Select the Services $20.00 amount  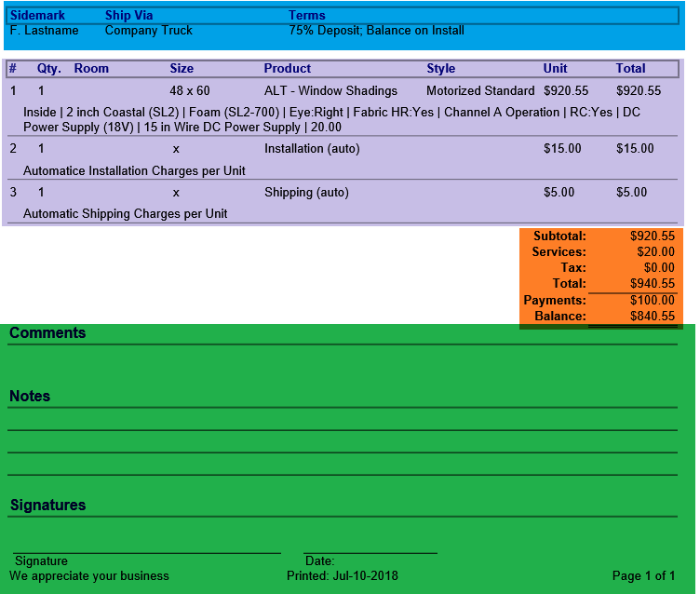tap(656, 252)
